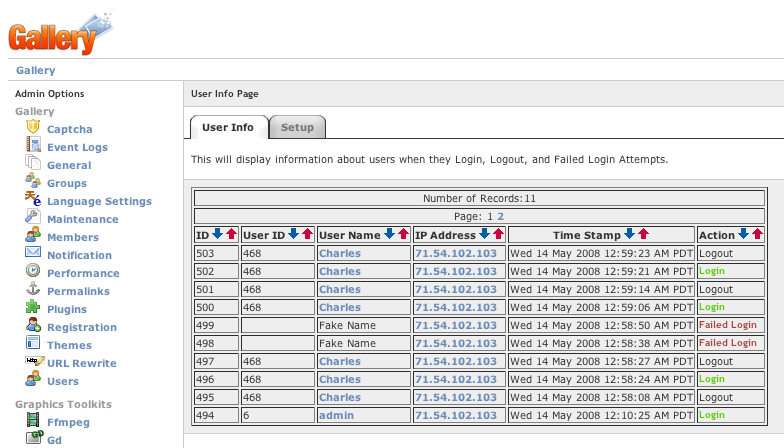Sort ID column ascending with red arrow

[x=231, y=234]
